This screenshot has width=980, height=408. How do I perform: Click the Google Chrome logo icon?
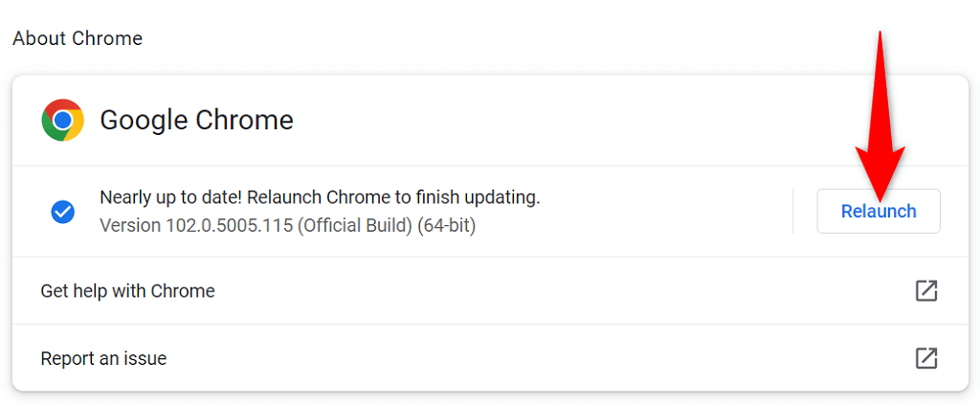pos(62,120)
